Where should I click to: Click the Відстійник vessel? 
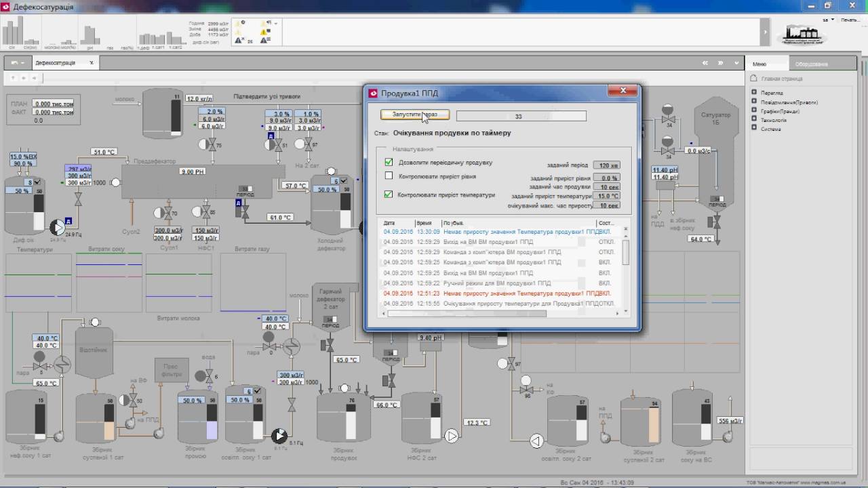click(x=94, y=352)
